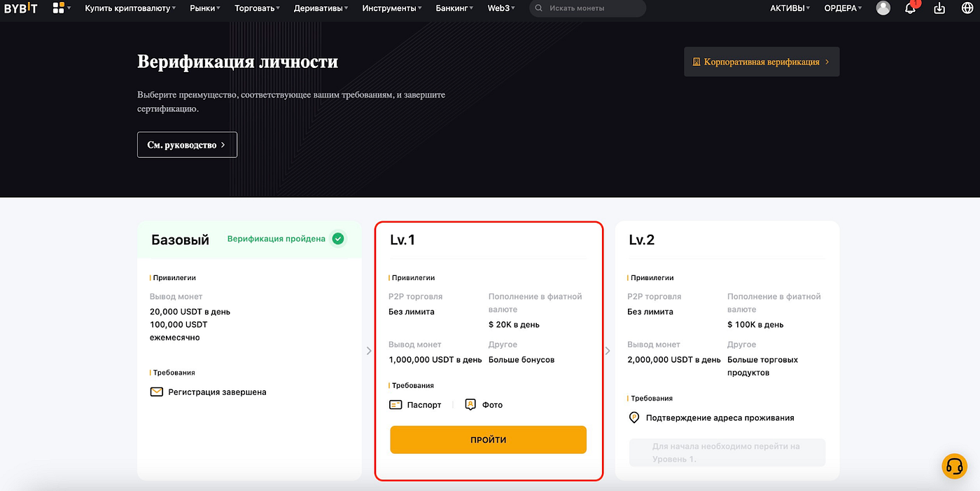Click the disabled Уровень 1 notice button
980x491 pixels.
point(727,452)
